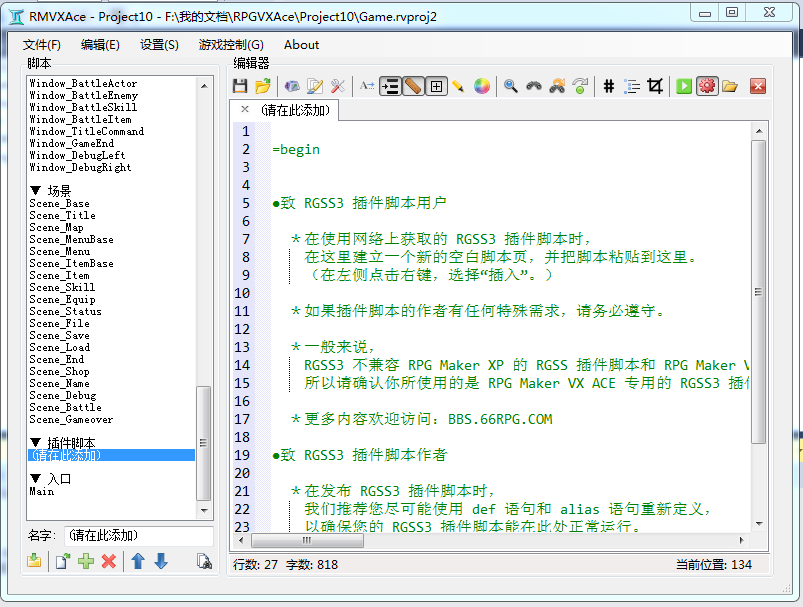Image resolution: width=803 pixels, height=607 pixels.
Task: Click the crop tool icon
Action: [655, 86]
